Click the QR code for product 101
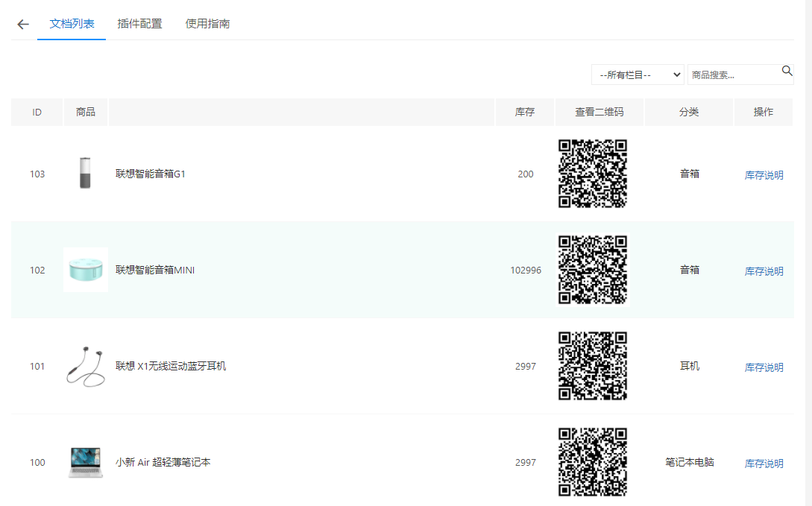The height and width of the screenshot is (506, 812). point(593,367)
